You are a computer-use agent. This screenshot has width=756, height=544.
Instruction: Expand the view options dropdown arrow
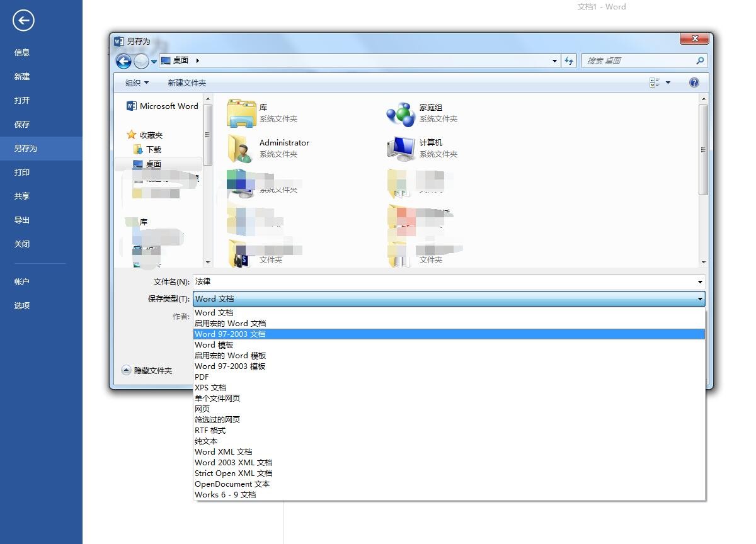coord(668,82)
